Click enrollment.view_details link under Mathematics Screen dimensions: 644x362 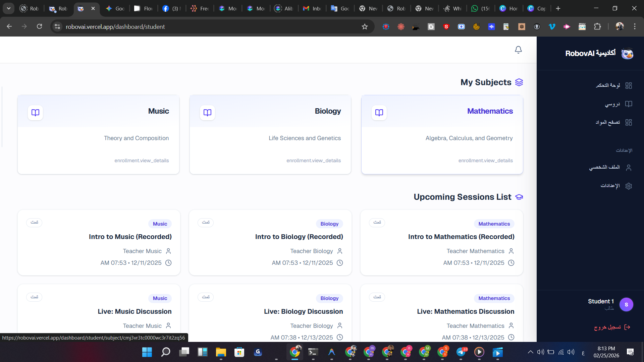pos(485,161)
